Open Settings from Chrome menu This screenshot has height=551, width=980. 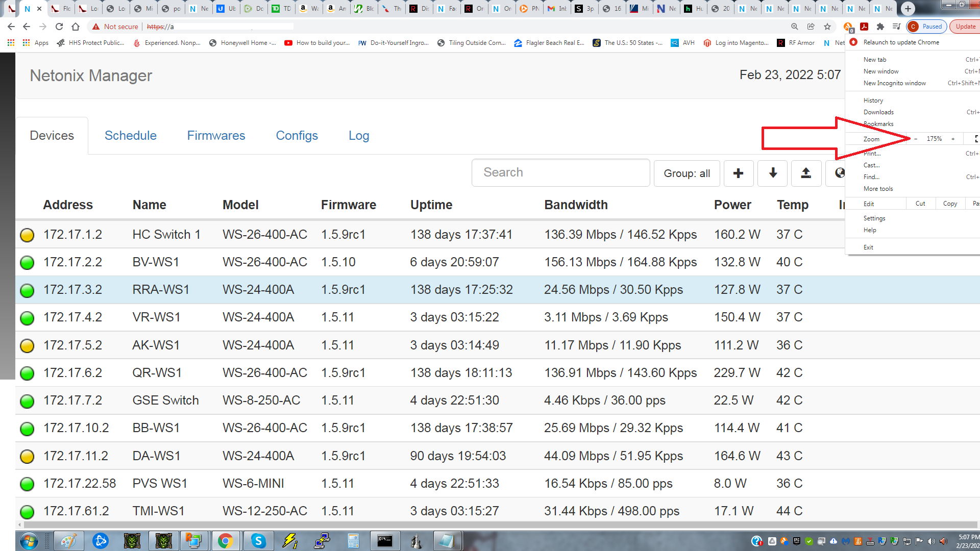(874, 218)
